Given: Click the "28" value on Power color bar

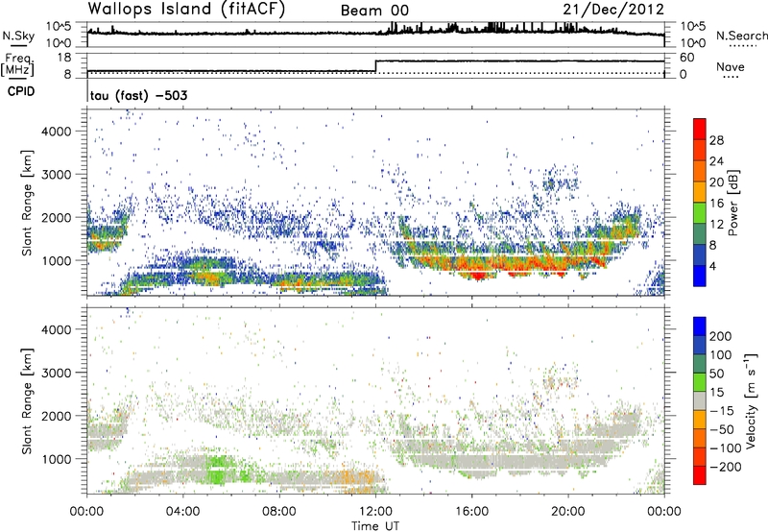Looking at the screenshot, I should (x=716, y=140).
